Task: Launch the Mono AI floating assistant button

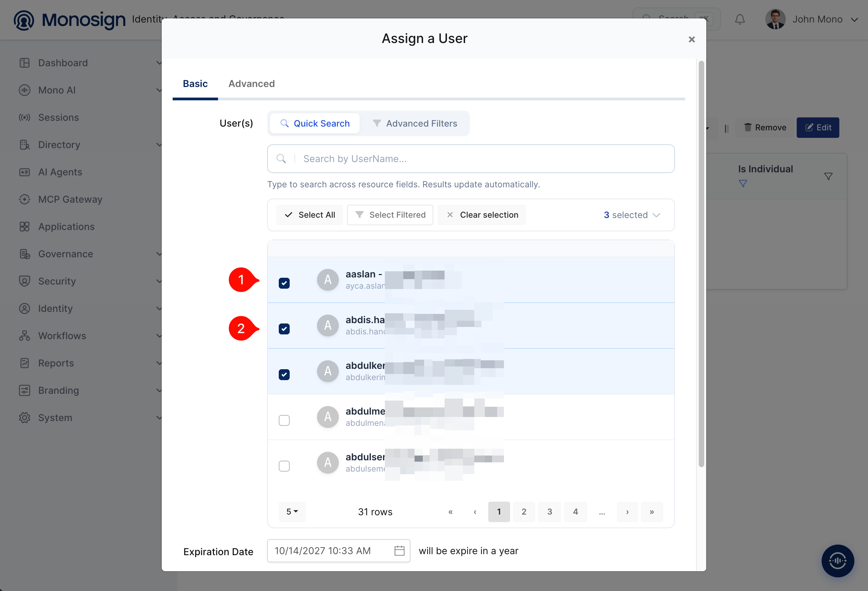Action: click(x=838, y=560)
